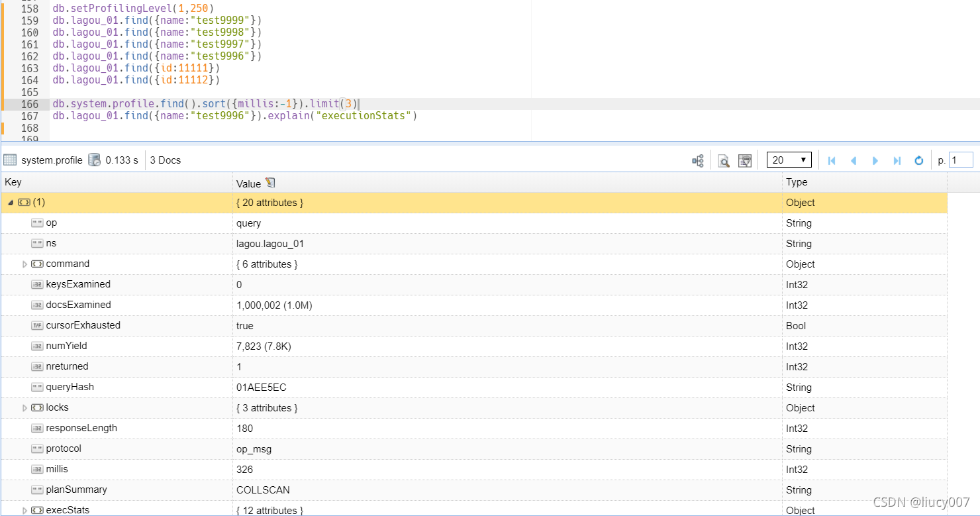Click the '0.133 s' execution time label
This screenshot has width=980, height=516.
coord(122,160)
